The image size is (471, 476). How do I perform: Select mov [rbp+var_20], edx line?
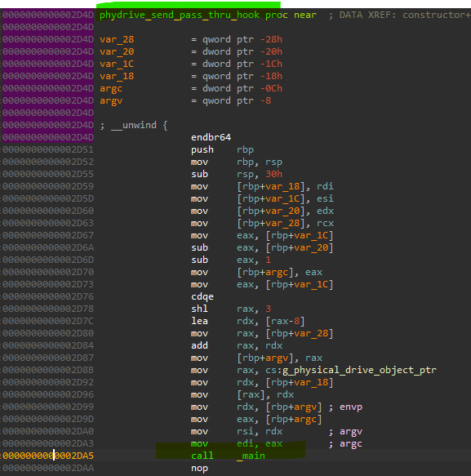(x=262, y=211)
